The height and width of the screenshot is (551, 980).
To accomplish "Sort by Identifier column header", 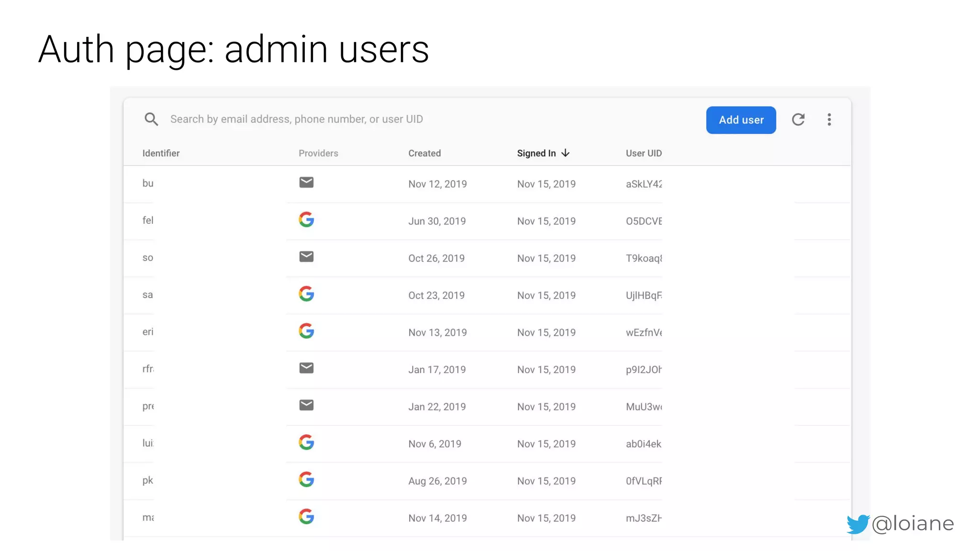I will click(x=161, y=153).
